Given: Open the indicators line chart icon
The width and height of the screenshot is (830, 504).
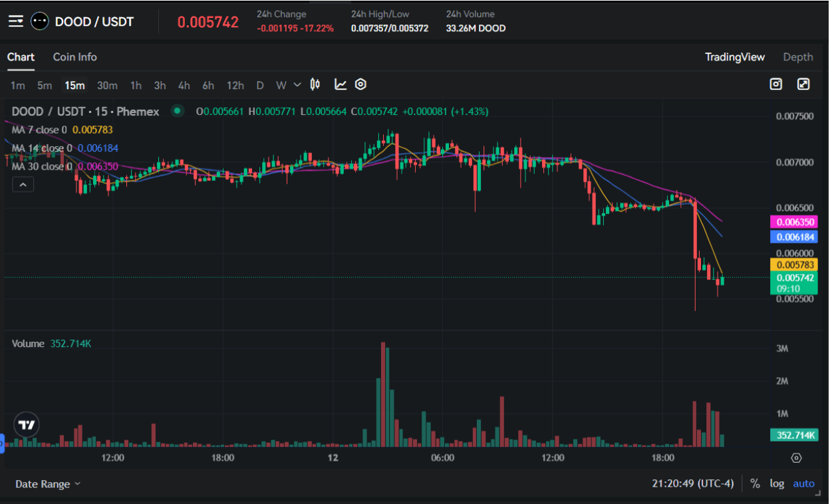Looking at the screenshot, I should coord(341,84).
